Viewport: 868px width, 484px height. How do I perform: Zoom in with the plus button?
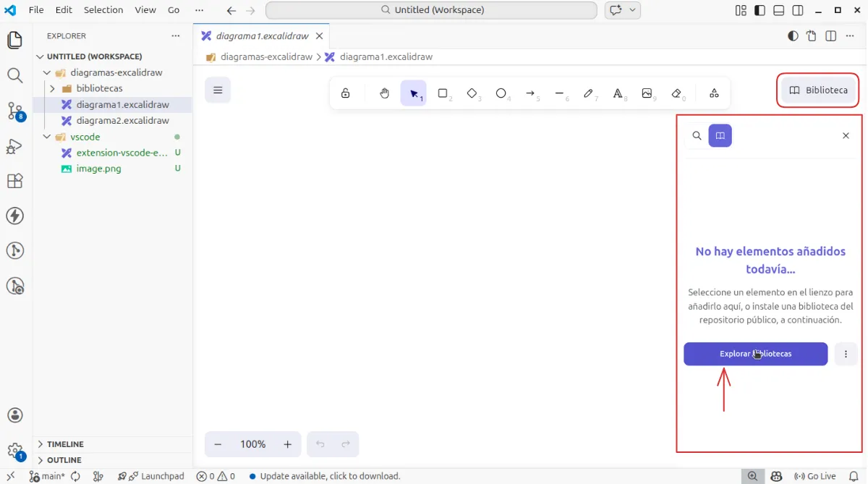click(287, 444)
